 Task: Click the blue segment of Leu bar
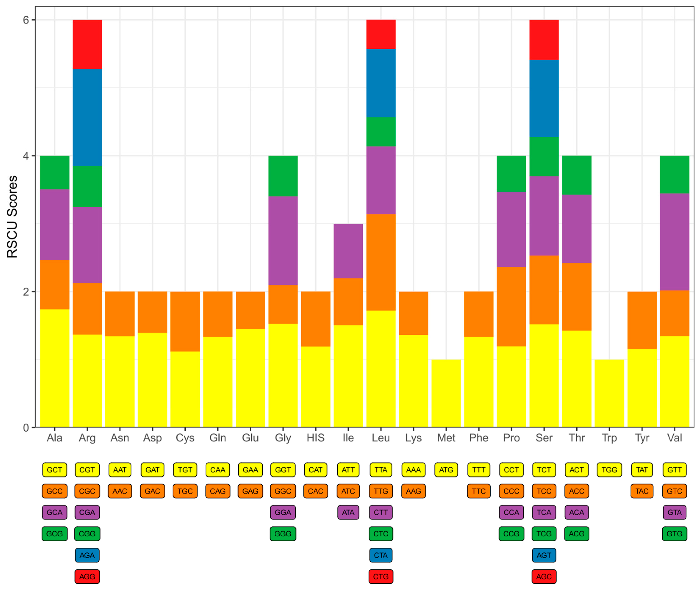(x=381, y=83)
